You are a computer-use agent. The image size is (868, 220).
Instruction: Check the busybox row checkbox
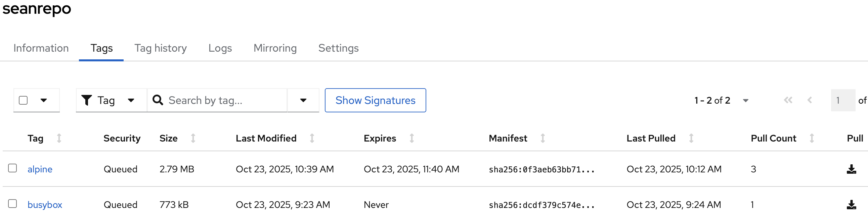[x=12, y=204]
